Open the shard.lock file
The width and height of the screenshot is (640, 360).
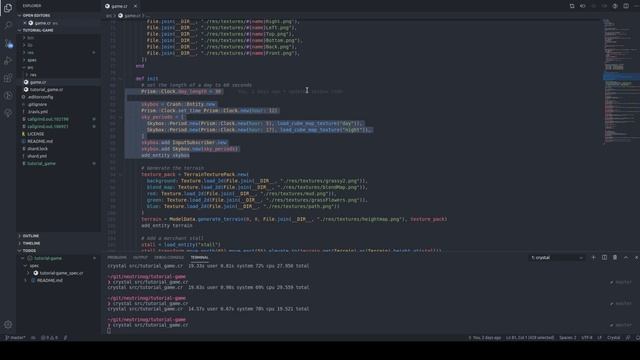38,149
